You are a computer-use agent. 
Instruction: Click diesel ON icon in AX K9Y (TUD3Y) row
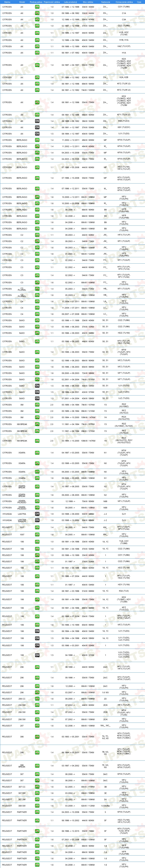[37, 127]
